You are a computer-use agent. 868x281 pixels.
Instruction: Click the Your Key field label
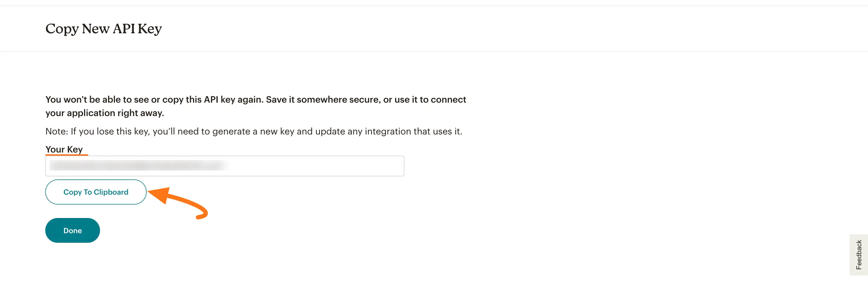click(x=65, y=149)
